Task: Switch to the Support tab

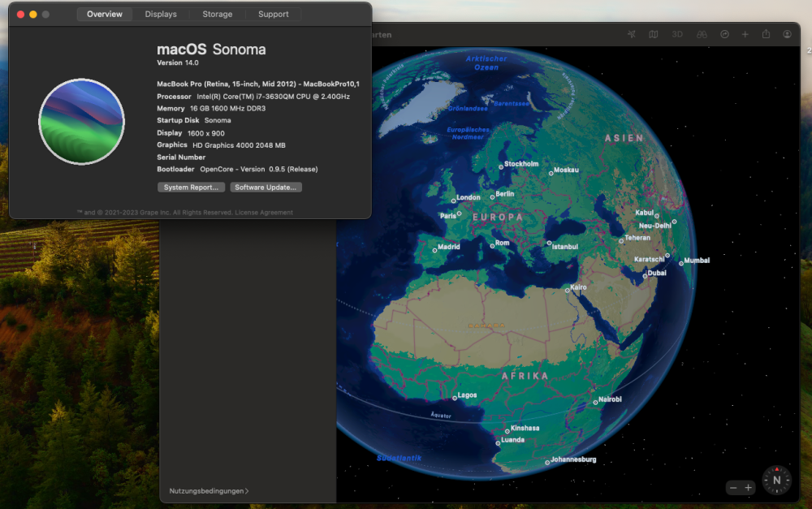Action: coord(274,14)
